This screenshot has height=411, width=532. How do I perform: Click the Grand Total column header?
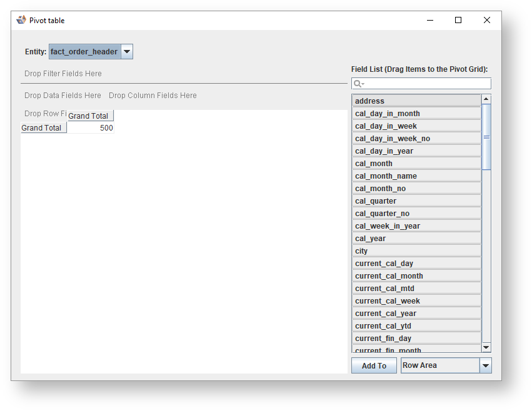click(x=89, y=116)
